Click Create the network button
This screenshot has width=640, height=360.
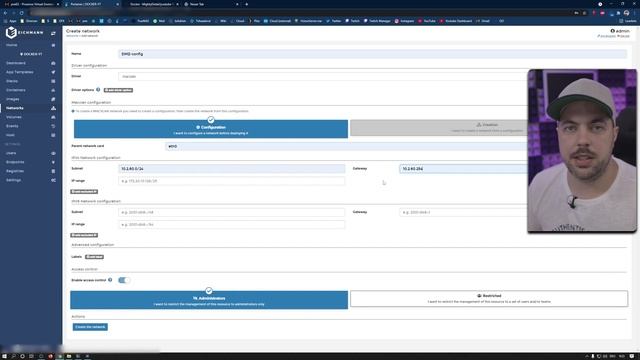(90, 327)
